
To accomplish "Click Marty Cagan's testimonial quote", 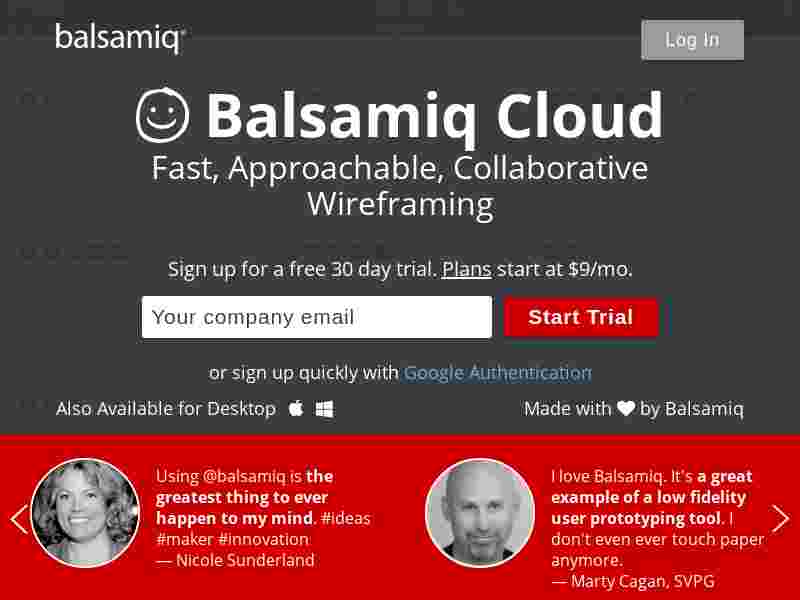I will tap(658, 529).
